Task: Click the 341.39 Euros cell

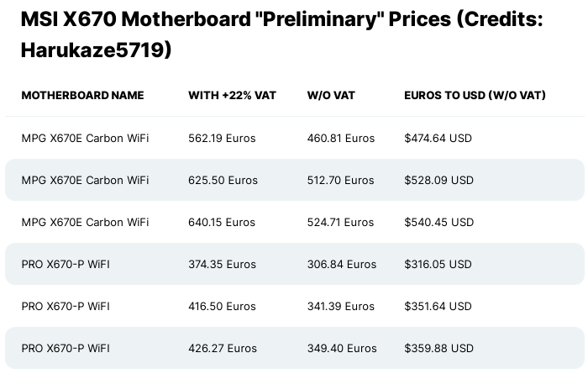Action: pos(341,306)
